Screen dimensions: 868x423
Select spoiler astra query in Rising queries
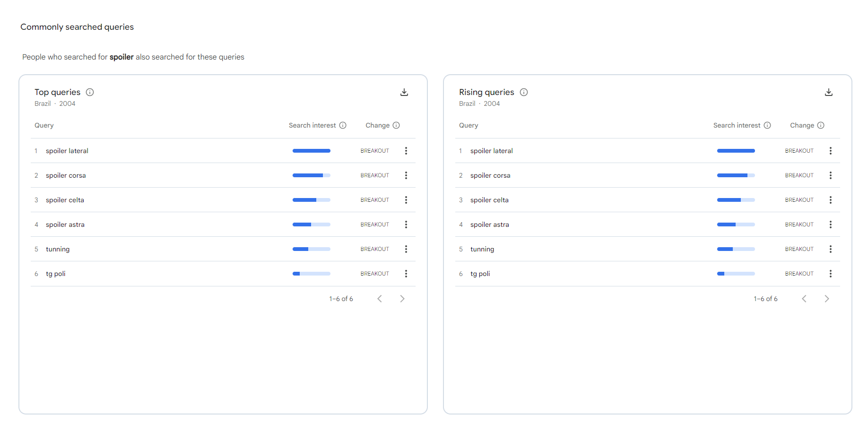(x=489, y=224)
